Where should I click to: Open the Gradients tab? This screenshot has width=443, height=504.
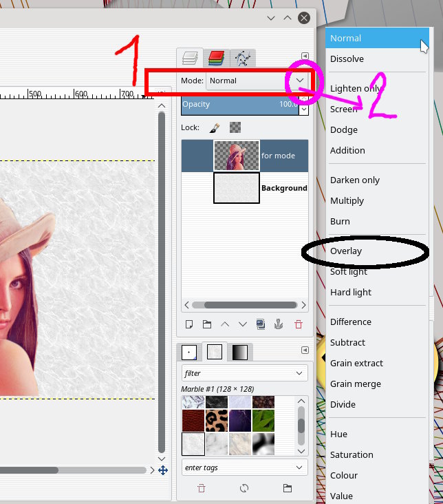pos(238,353)
